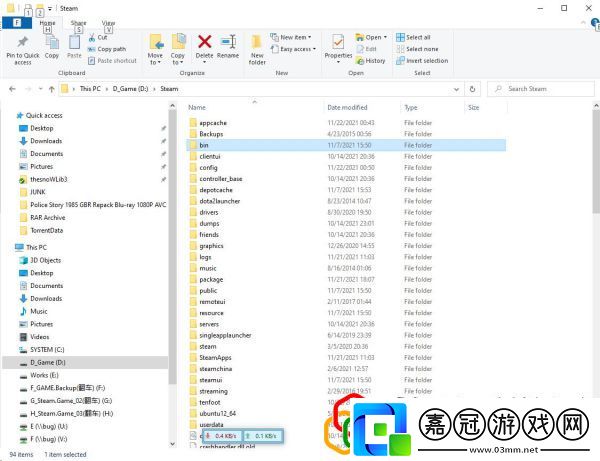This screenshot has height=461, width=600.
Task: Switch to the Share tab
Action: (78, 23)
